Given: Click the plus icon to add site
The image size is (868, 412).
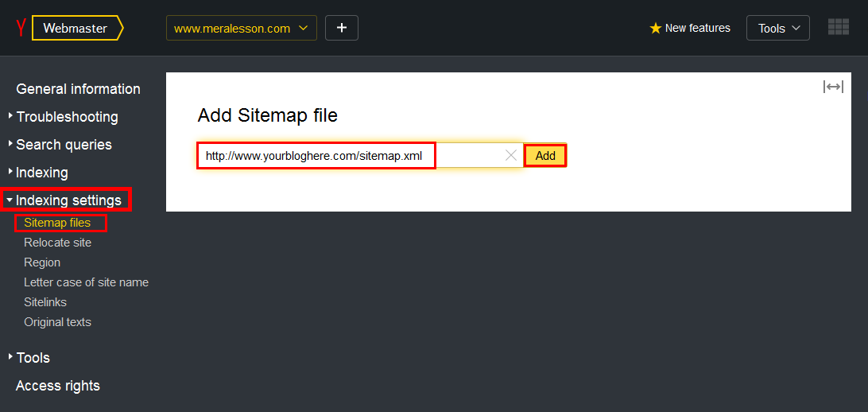Looking at the screenshot, I should coord(342,28).
